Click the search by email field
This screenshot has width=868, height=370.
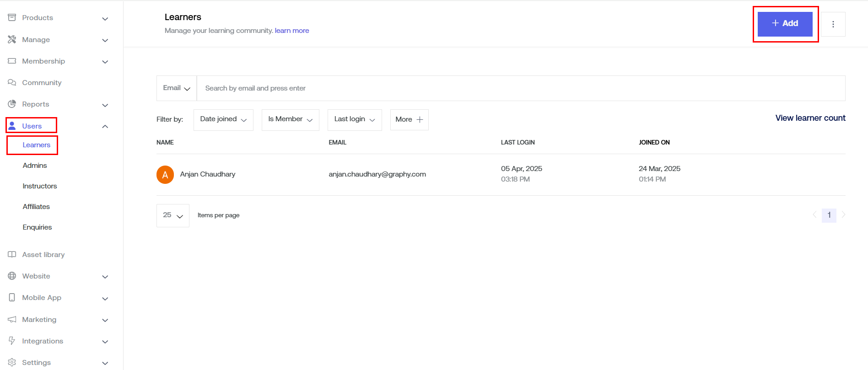520,88
